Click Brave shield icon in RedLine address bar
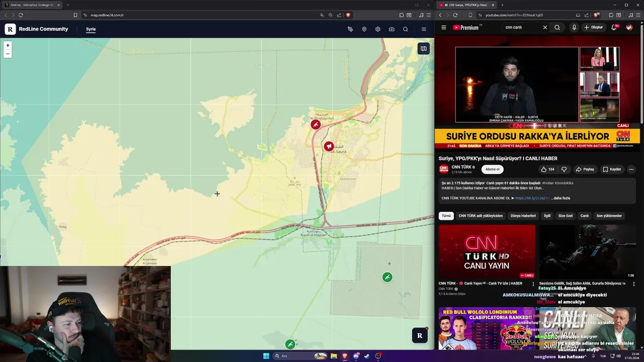644x362 pixels. pos(348,15)
